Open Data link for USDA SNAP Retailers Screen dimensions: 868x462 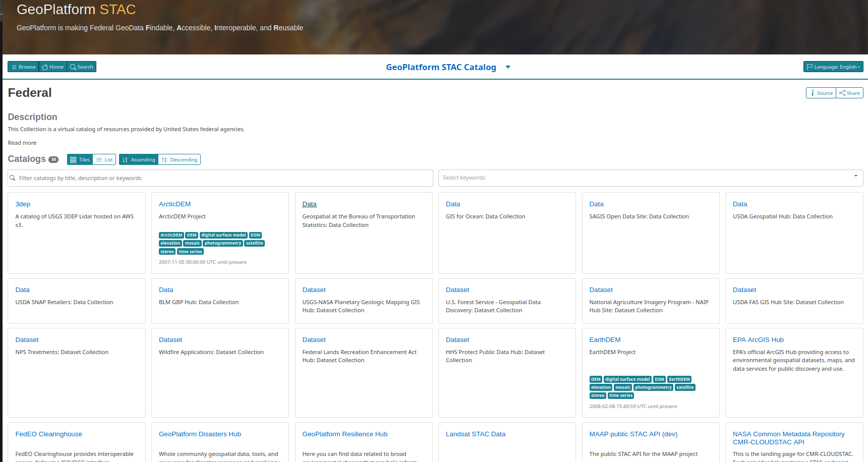(x=23, y=290)
